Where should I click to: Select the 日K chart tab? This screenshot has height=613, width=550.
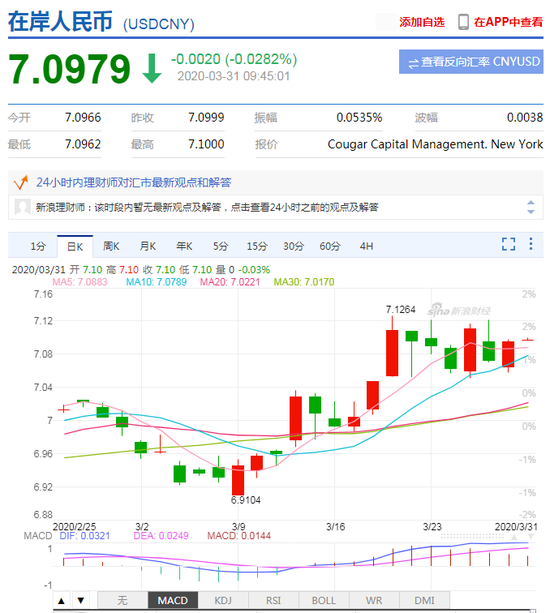[75, 247]
